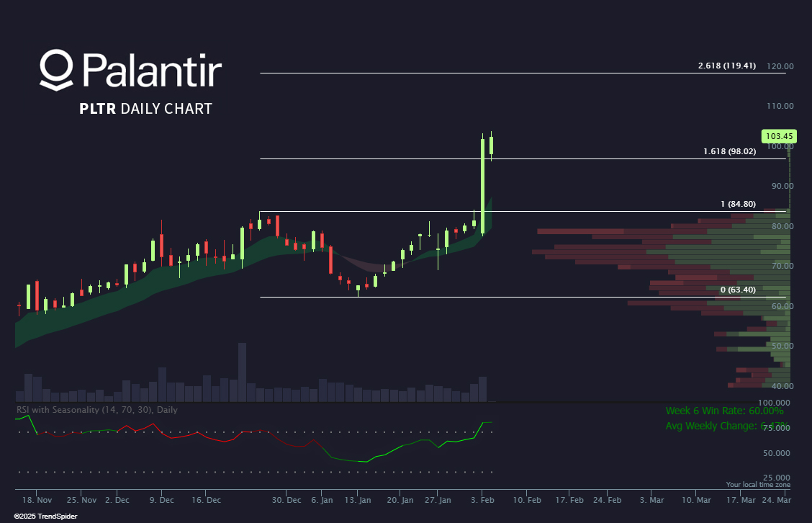The image size is (812, 523).
Task: Click the 110.00 price axis label
Action: 780,107
